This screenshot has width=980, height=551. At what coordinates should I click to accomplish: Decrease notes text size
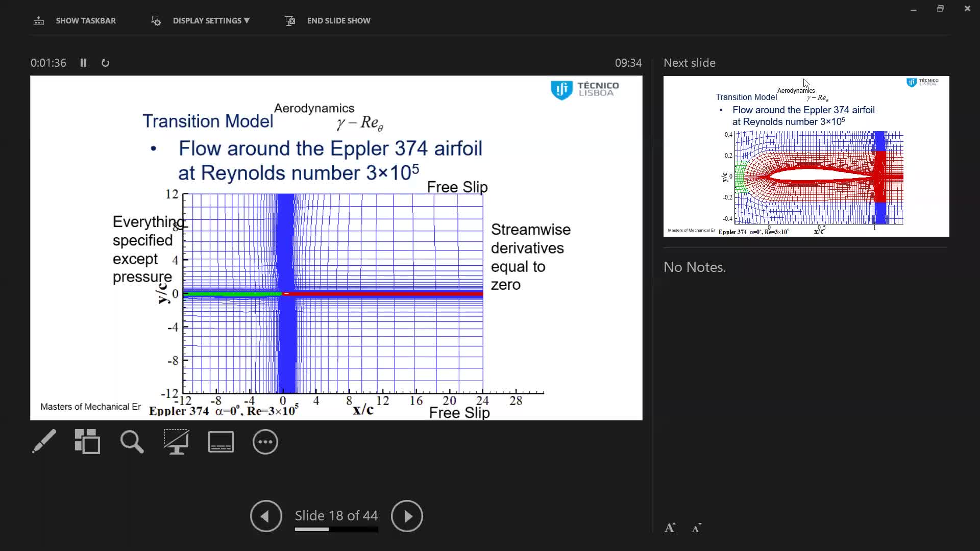697,528
